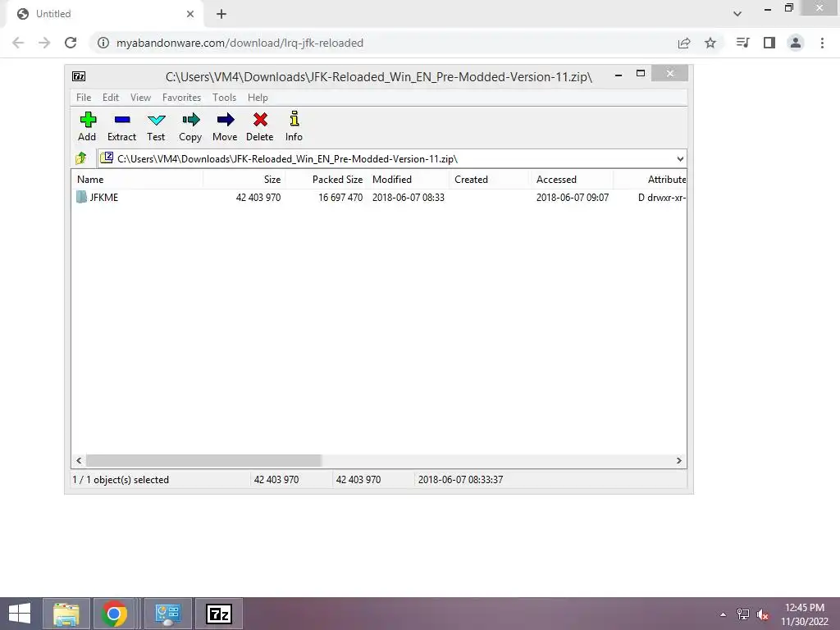Open Chrome three-dot menu

(822, 43)
